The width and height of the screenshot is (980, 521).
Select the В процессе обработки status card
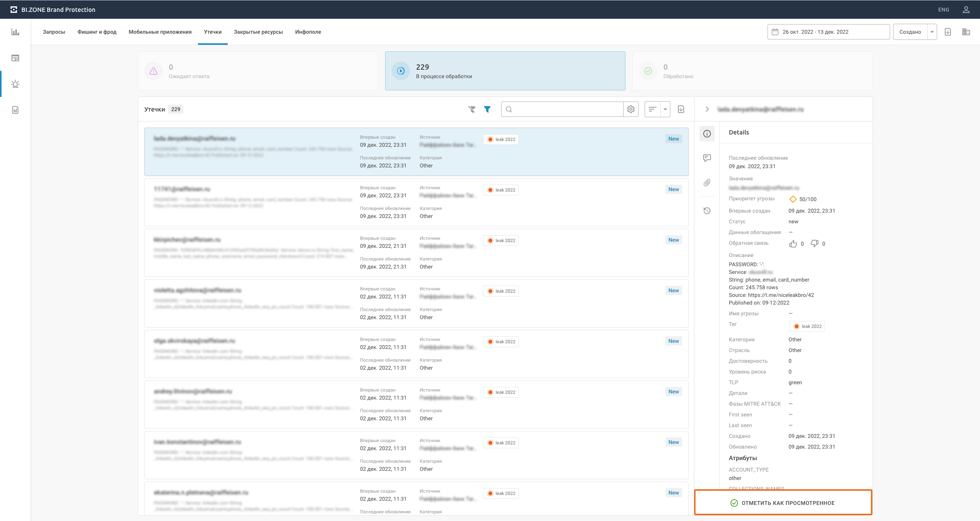pyautogui.click(x=505, y=71)
